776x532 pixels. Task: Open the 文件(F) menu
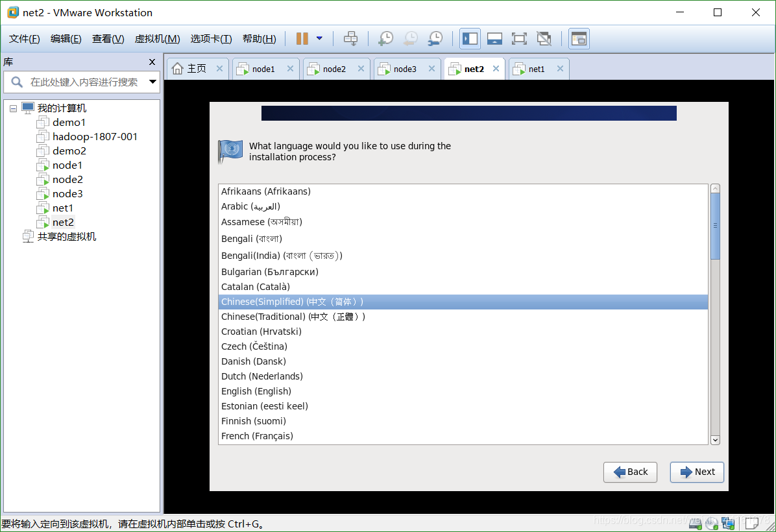pyautogui.click(x=24, y=38)
